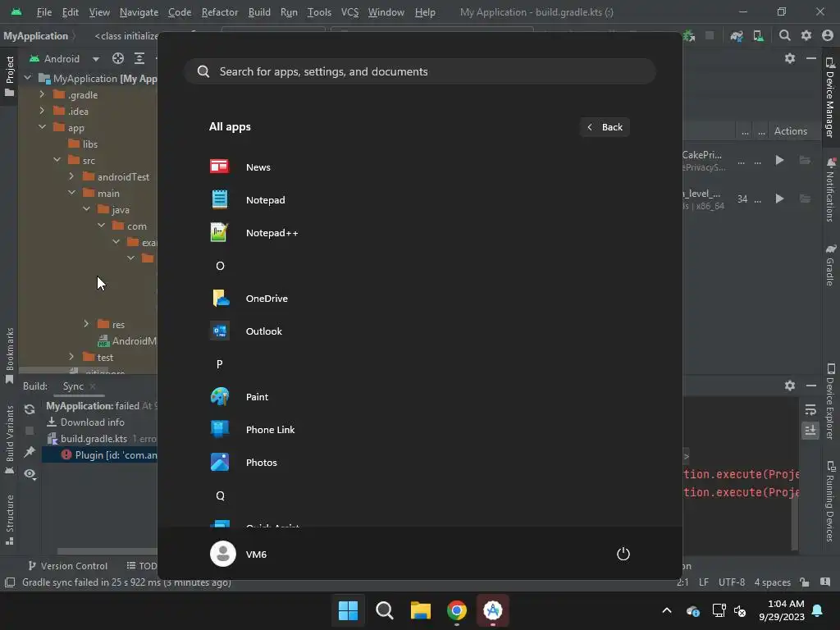Viewport: 840px width, 630px height.
Task: Select the Sync tab in Build panel
Action: point(73,386)
